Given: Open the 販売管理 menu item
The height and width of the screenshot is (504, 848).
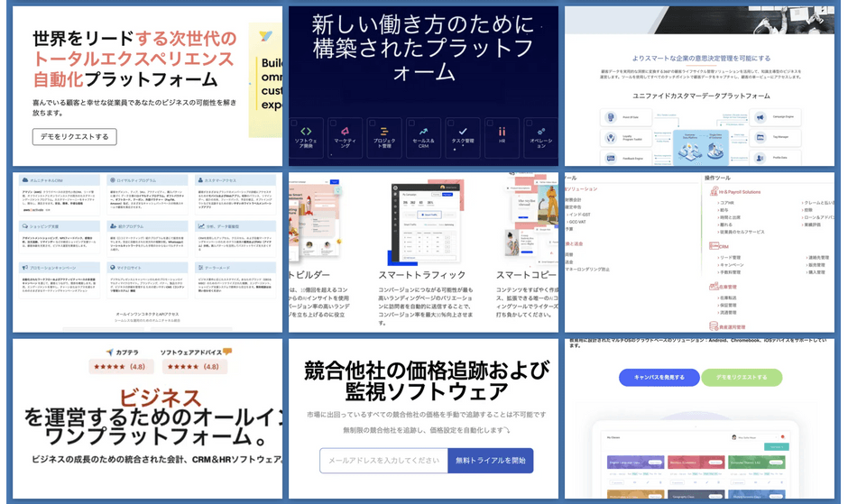Looking at the screenshot, I should [x=816, y=265].
